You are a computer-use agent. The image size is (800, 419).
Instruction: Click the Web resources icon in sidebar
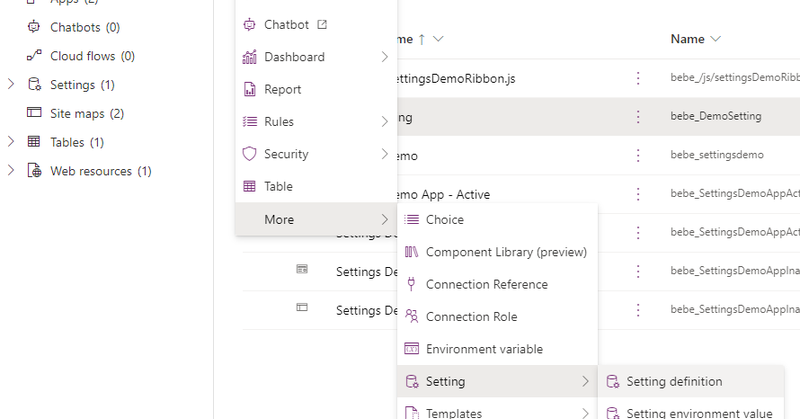[x=34, y=170]
